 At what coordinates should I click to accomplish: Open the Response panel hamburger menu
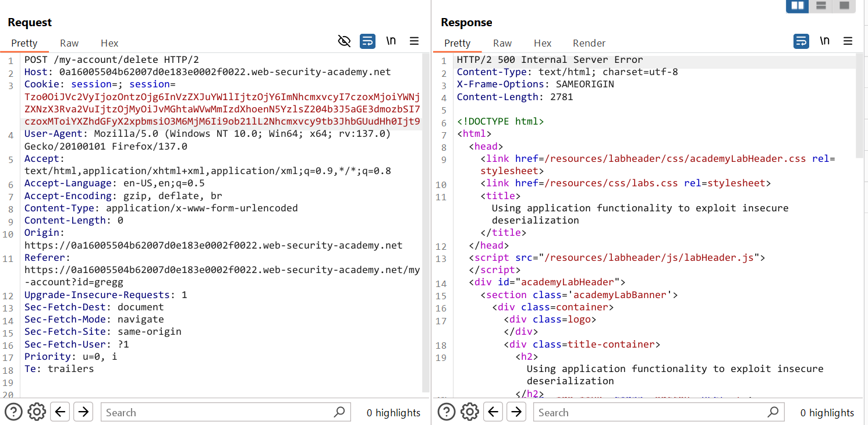click(848, 41)
